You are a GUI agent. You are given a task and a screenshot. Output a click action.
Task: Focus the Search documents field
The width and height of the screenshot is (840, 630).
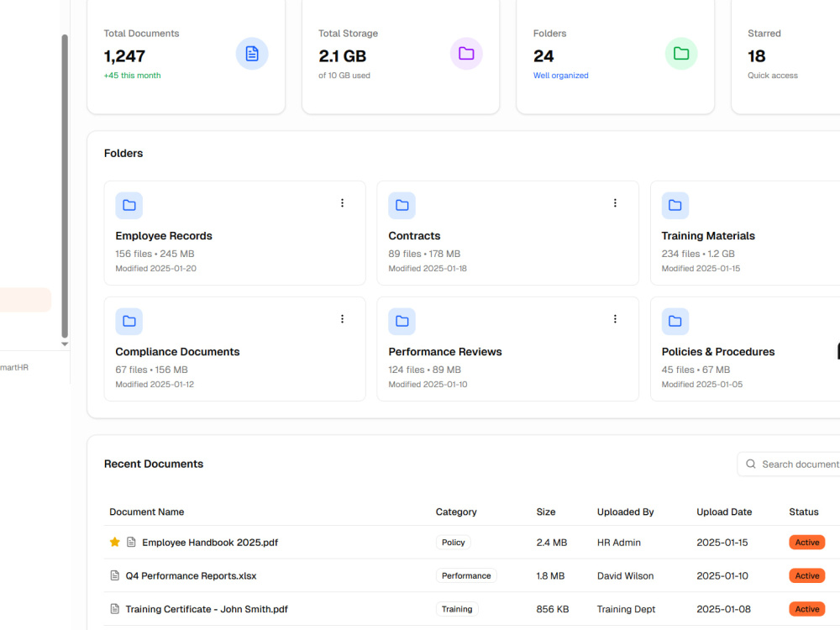789,464
